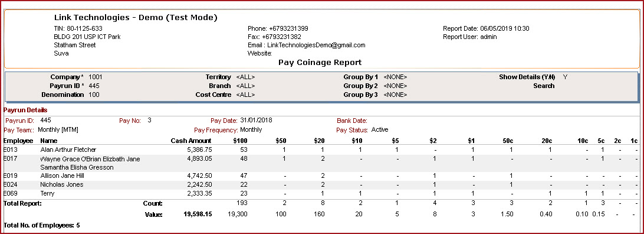This screenshot has height=234, width=644.
Task: Select the Company field value 1001
Action: 96,77
